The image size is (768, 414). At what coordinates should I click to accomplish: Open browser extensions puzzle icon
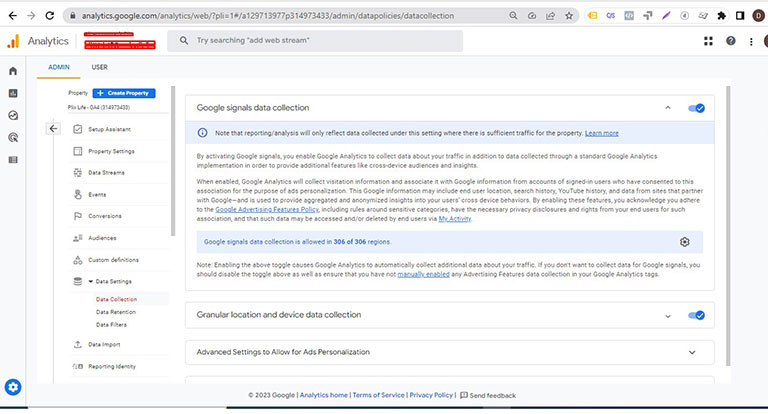point(721,16)
